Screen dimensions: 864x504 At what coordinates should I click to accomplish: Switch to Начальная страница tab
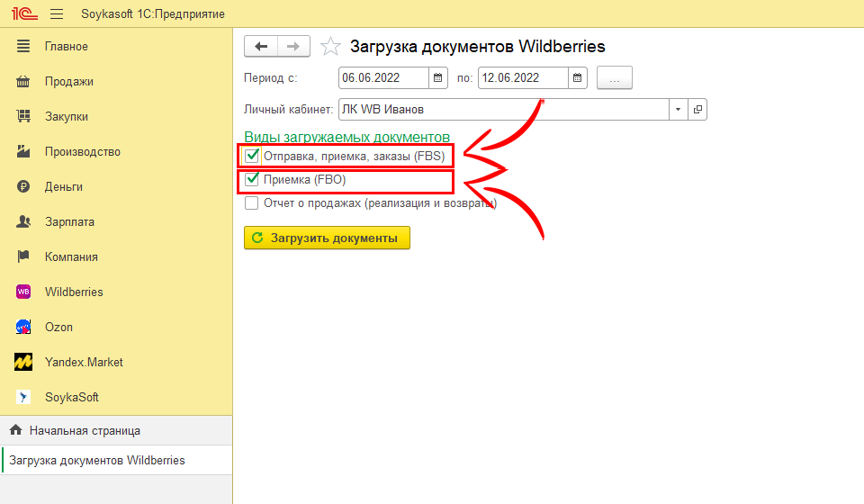(85, 430)
